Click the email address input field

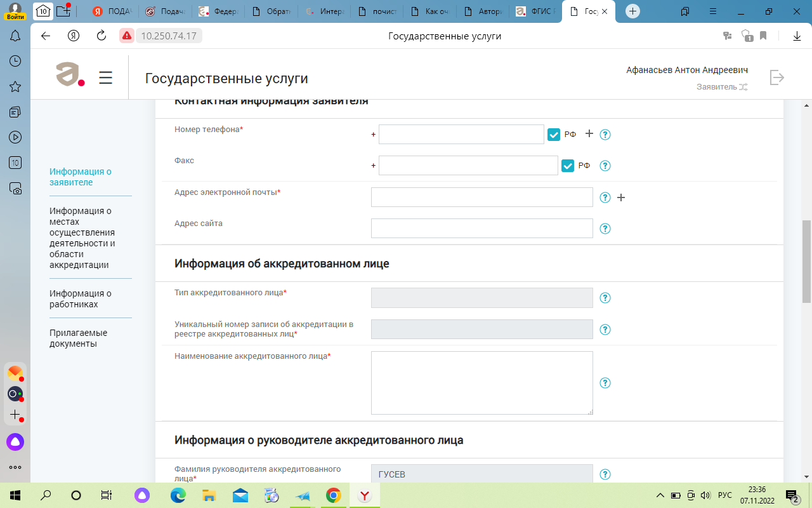(x=481, y=197)
